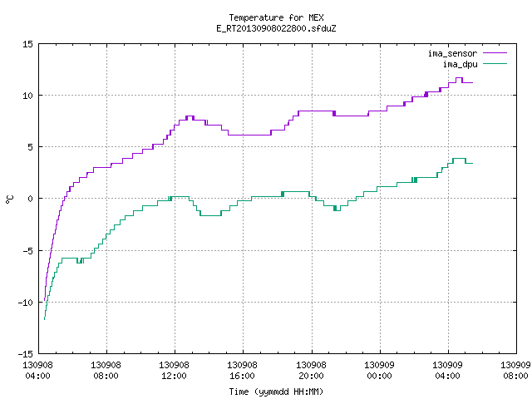Screen dimensions: 532x399
Task: Click the 'Time (yymmdd HH:MM)' axis title
Action: [276, 392]
